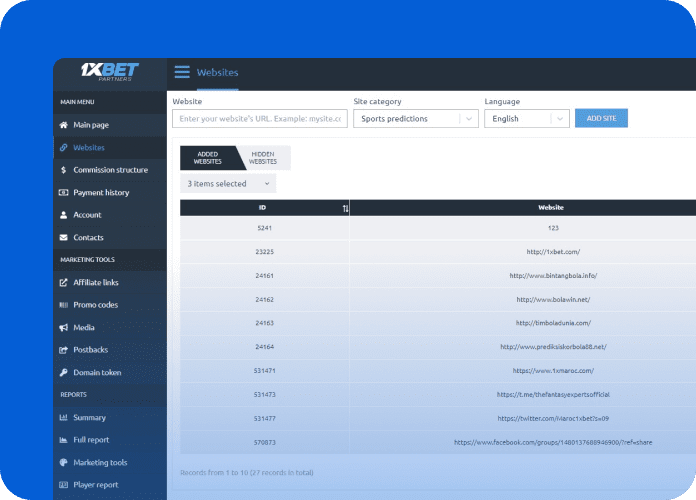Expand the 3 items selected dropdown
The height and width of the screenshot is (500, 696).
coord(228,184)
